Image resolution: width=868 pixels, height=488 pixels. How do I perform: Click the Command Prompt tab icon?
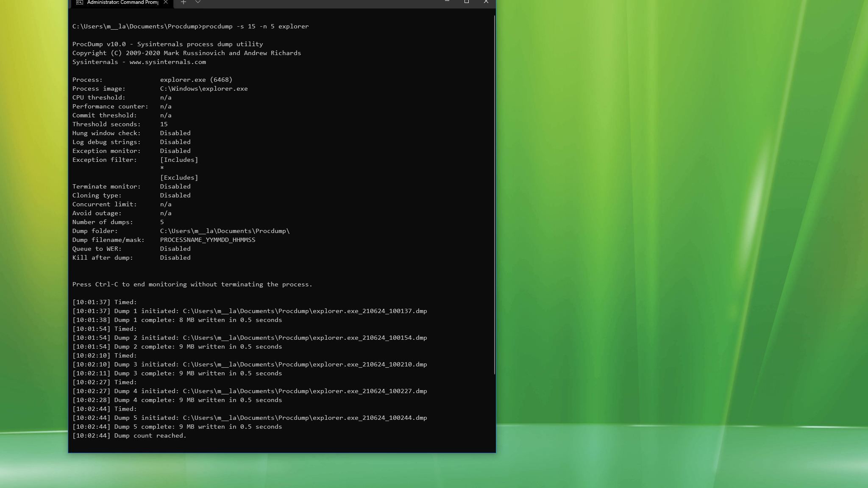pos(79,3)
